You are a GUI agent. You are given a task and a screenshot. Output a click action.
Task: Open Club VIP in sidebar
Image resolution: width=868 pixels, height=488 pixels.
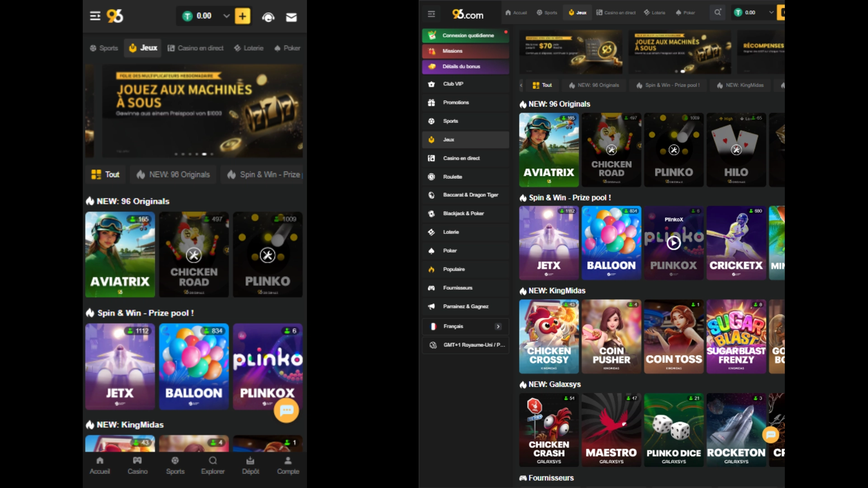point(466,84)
